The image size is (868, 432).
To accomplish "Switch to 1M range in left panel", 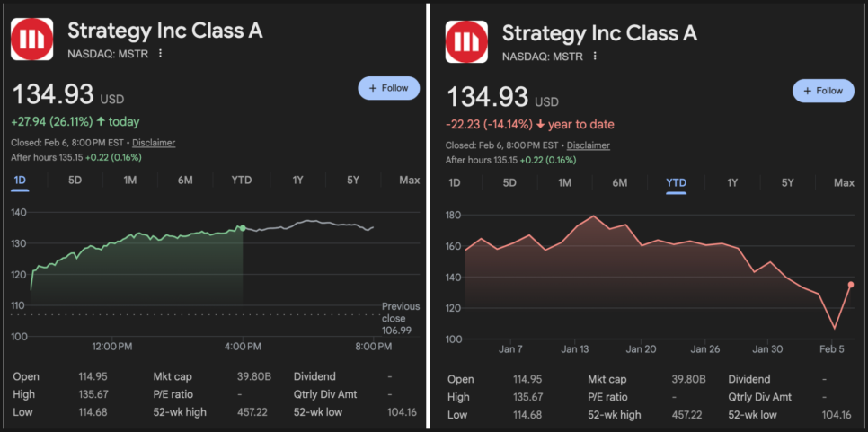I will (x=130, y=181).
